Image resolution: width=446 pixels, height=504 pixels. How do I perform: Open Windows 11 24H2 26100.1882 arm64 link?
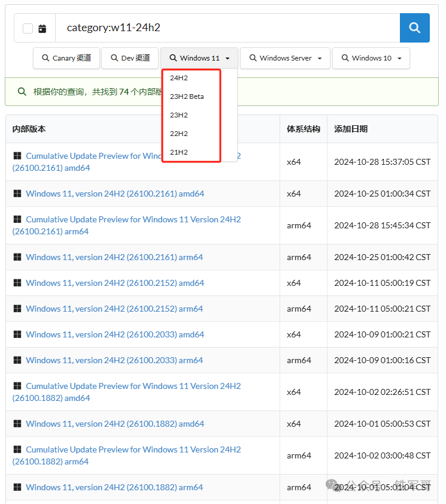(x=114, y=487)
